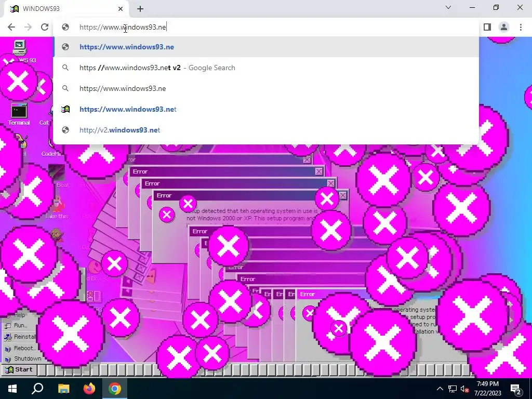Viewport: 532px width, 399px height.
Task: Close the frontmost Error dialog with message
Action: coord(343,195)
